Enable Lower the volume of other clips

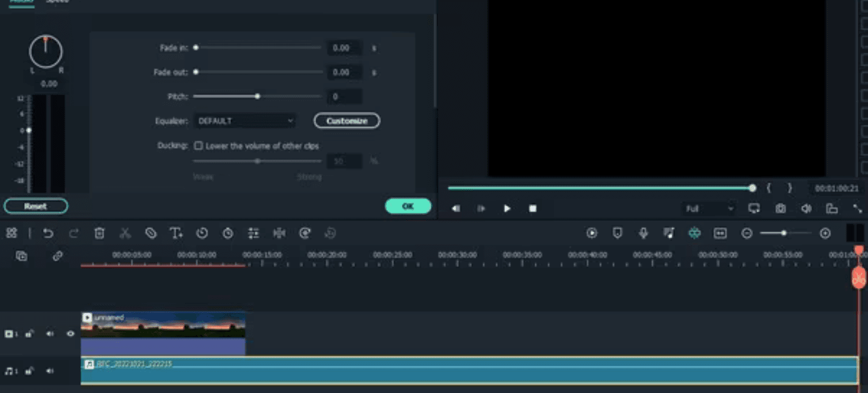(199, 145)
